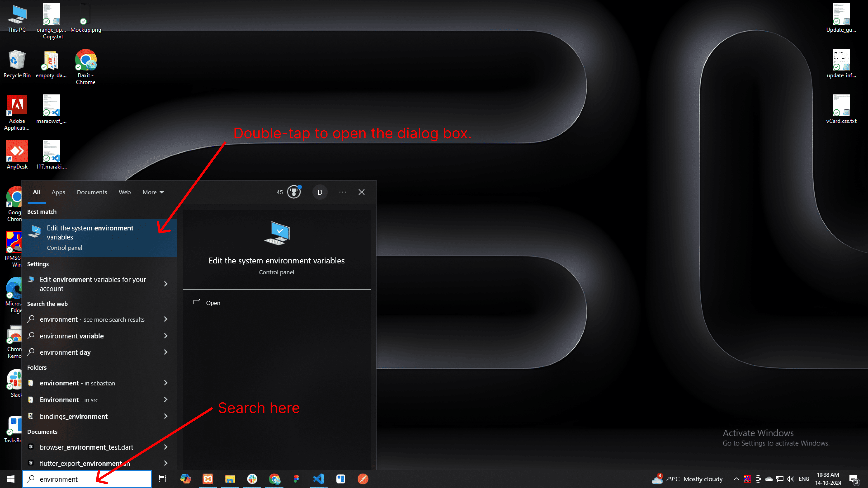Expand 'Edit environment variables for your account' arrow
This screenshot has height=488, width=868.
[165, 284]
